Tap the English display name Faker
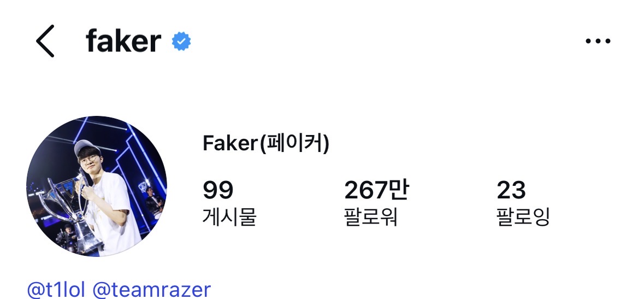 230,144
